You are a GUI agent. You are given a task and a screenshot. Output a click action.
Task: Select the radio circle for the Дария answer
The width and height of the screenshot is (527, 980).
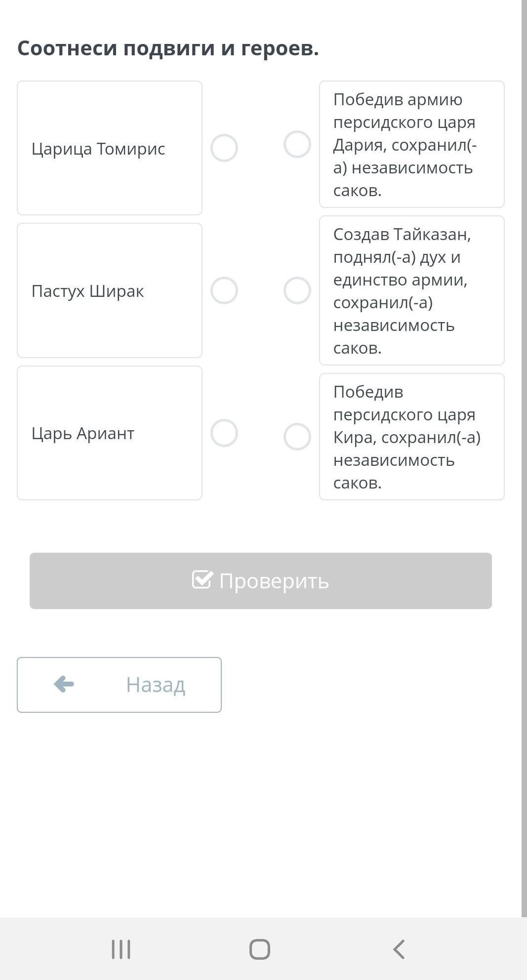click(x=297, y=144)
